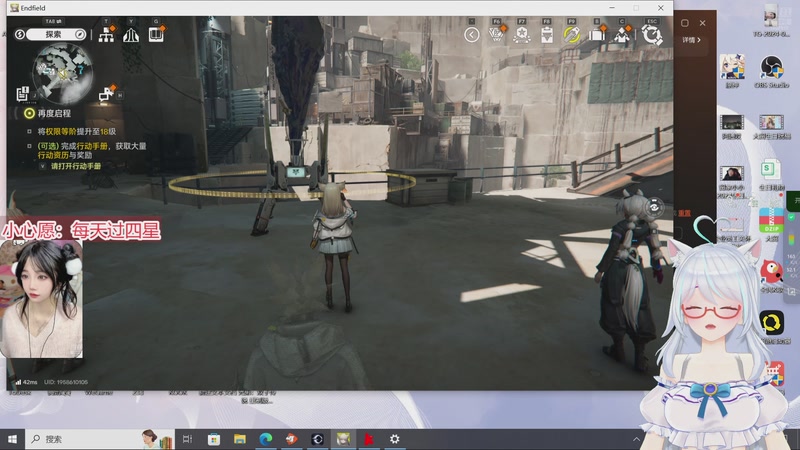Click the UID number text
This screenshot has width=800, height=450.
click(x=66, y=382)
